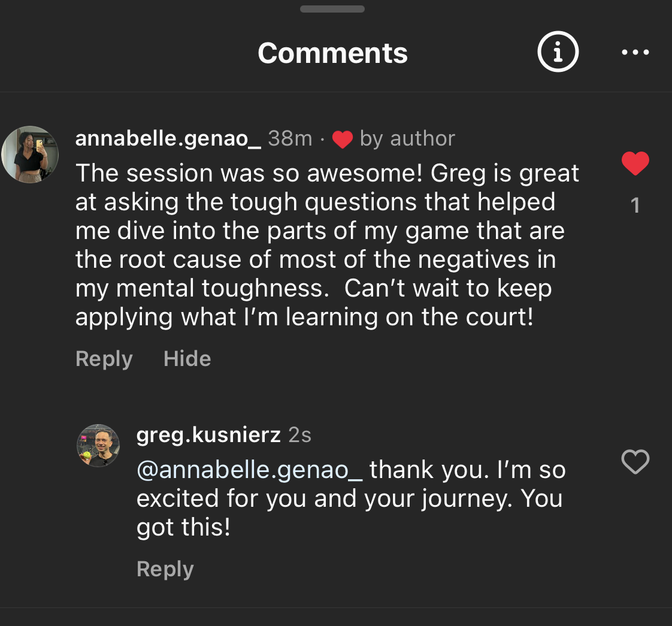Open greg.kusnierz's profile picture
The image size is (672, 626).
[x=98, y=446]
